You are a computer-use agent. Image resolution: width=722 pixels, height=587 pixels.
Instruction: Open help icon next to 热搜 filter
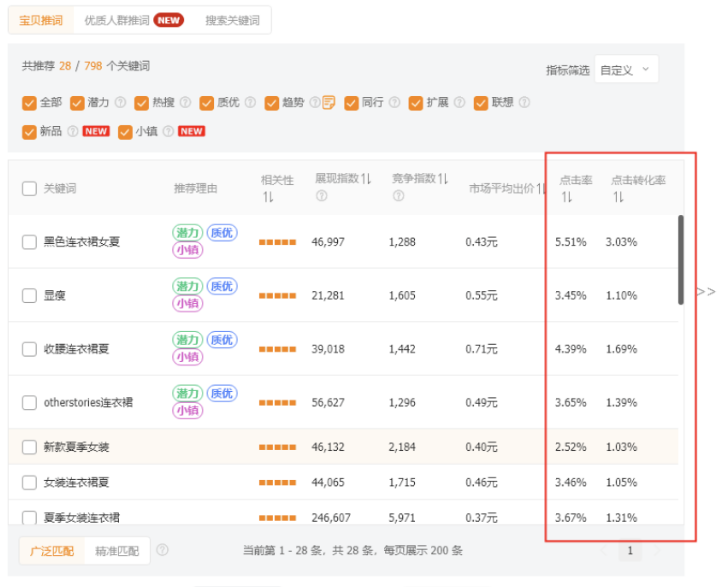point(185,102)
